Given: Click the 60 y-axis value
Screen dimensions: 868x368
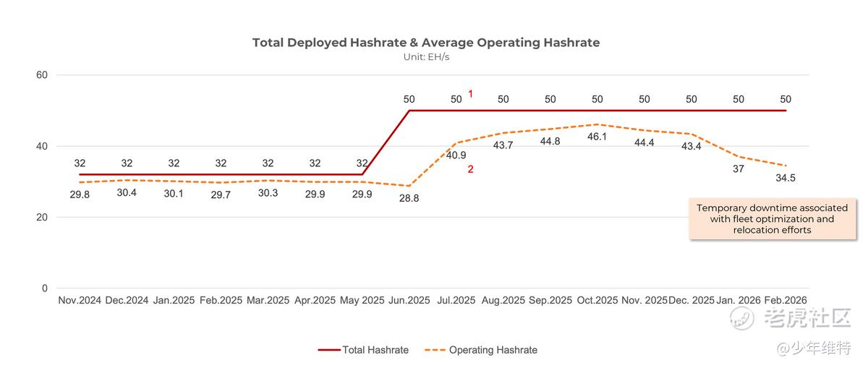Looking at the screenshot, I should click(x=42, y=74).
